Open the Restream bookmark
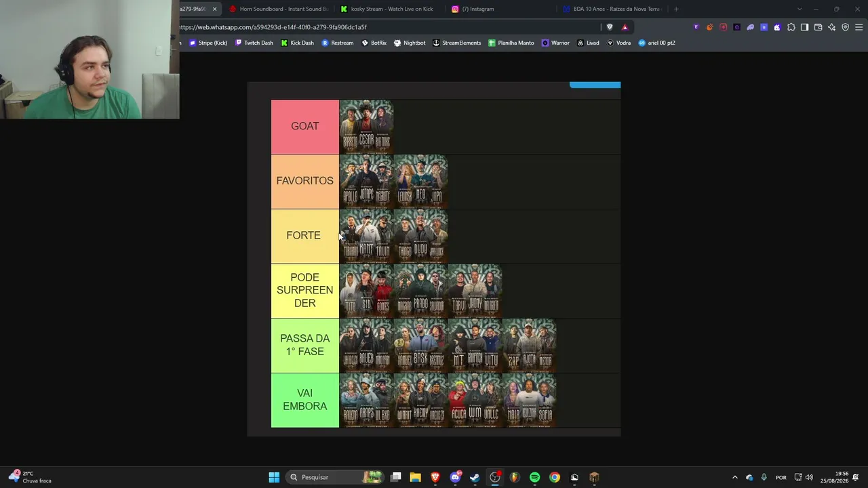868x488 pixels. pos(337,43)
